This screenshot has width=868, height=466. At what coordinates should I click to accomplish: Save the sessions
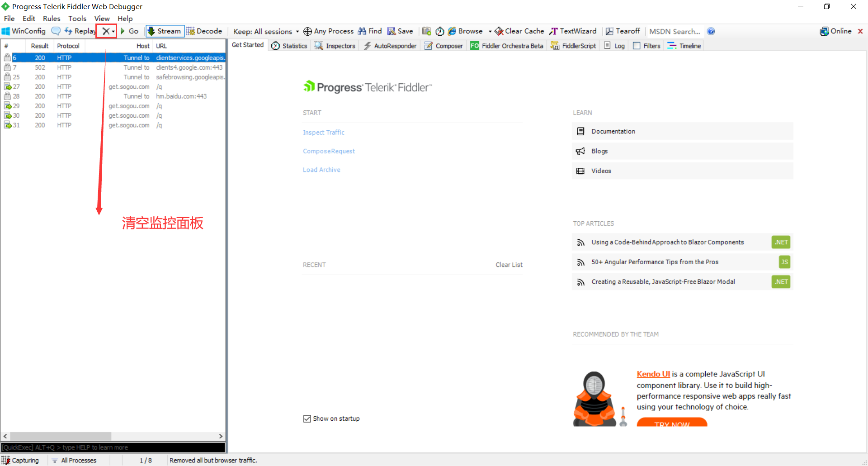pyautogui.click(x=400, y=31)
